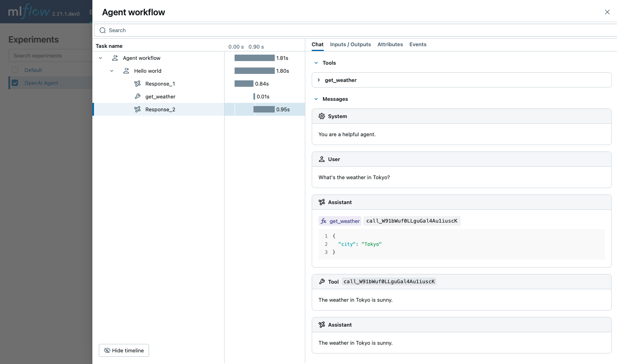Click the fx icon on the get_weather tool call
This screenshot has width=617, height=364.
(x=324, y=221)
